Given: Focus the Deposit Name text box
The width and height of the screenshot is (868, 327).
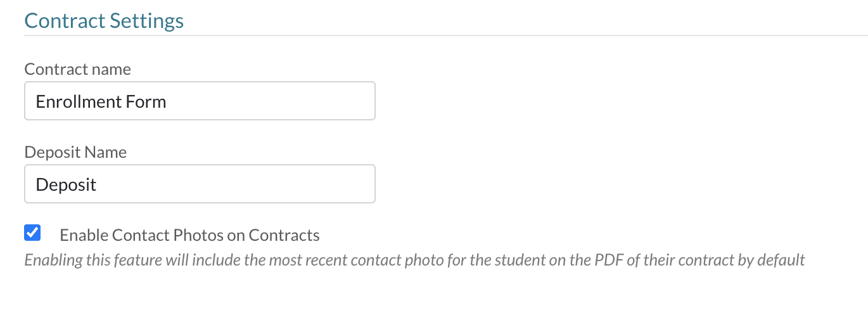Looking at the screenshot, I should (200, 184).
